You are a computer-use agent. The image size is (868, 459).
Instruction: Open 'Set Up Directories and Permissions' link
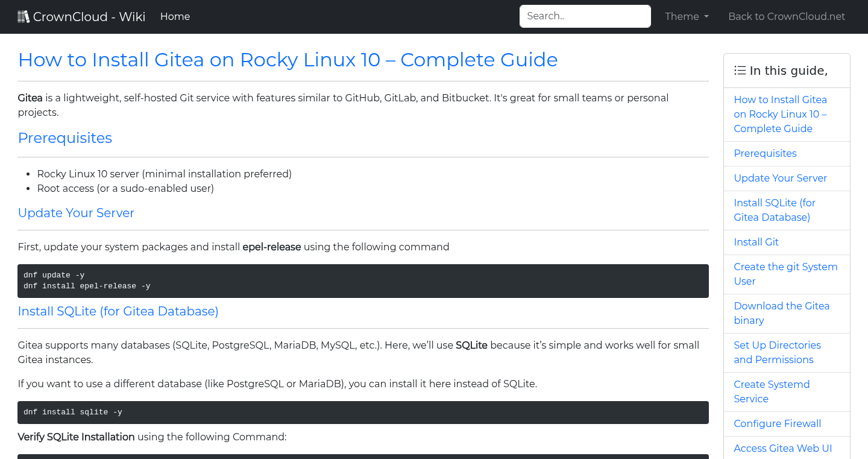point(777,352)
